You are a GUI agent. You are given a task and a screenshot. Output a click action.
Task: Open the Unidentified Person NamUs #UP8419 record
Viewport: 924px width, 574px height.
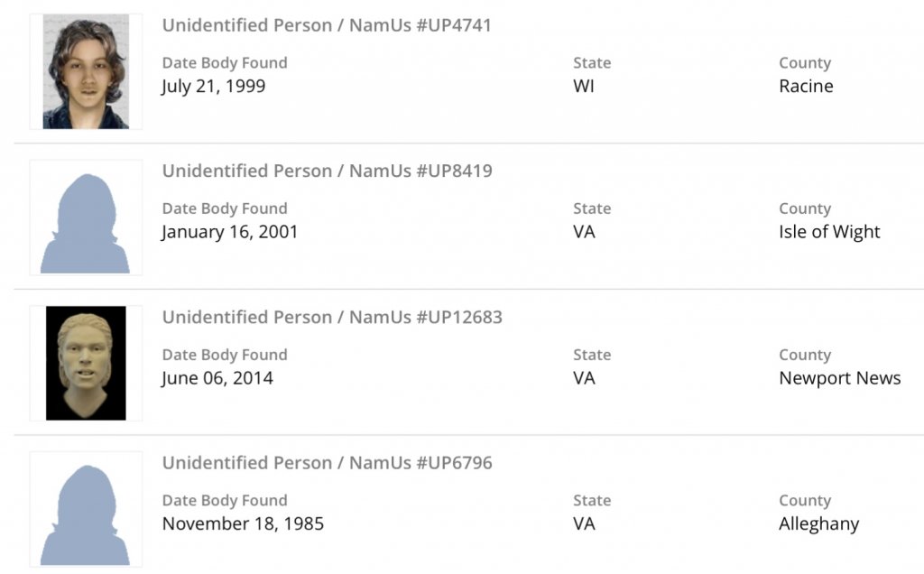[x=327, y=171]
